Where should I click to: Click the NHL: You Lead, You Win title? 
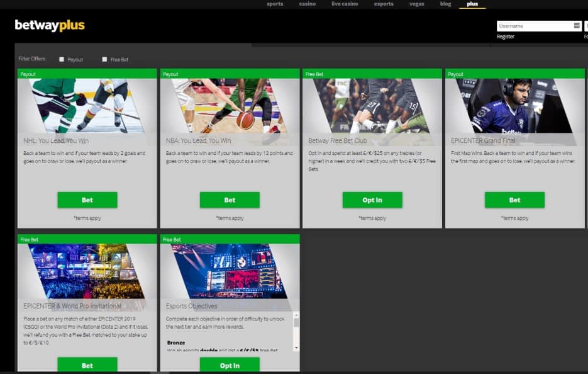pyautogui.click(x=56, y=141)
